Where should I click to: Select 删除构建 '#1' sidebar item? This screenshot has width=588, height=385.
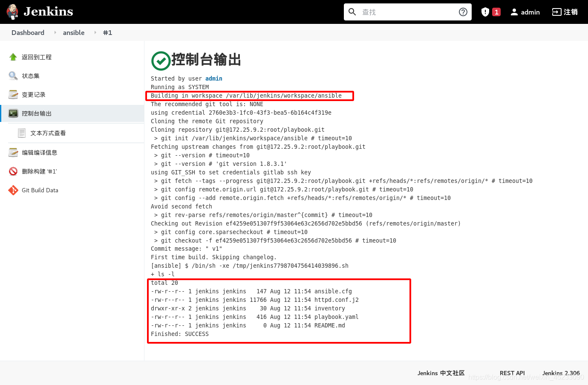tap(40, 171)
